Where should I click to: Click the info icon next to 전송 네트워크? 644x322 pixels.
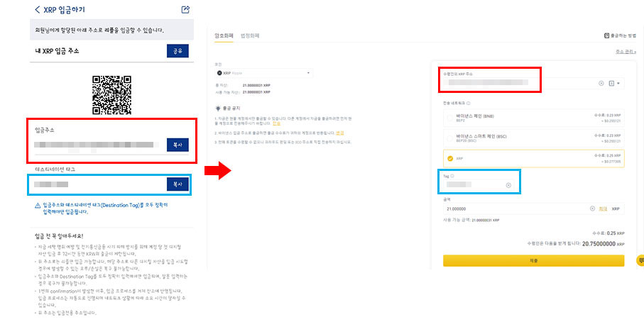point(469,104)
